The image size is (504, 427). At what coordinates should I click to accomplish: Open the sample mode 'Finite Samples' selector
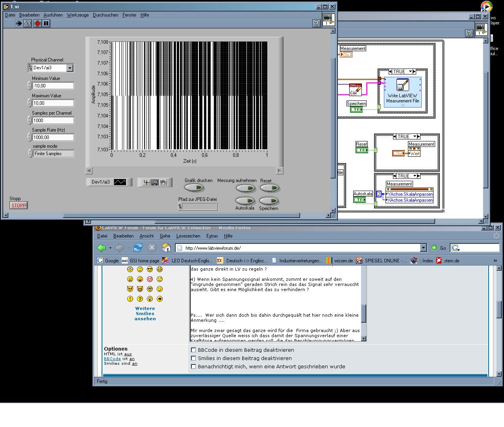point(54,154)
